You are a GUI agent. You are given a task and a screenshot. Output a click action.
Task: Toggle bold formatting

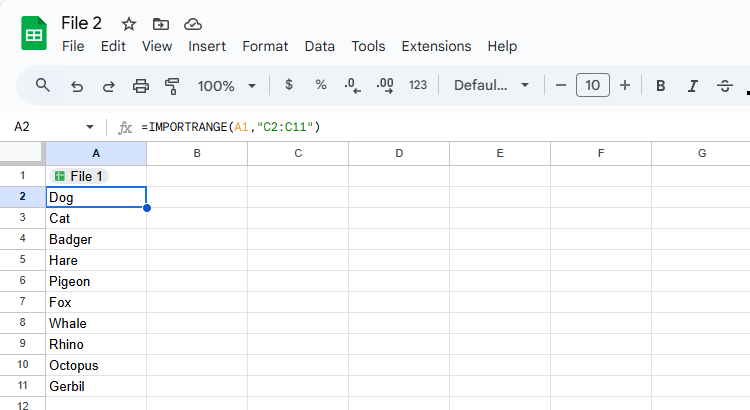click(661, 86)
